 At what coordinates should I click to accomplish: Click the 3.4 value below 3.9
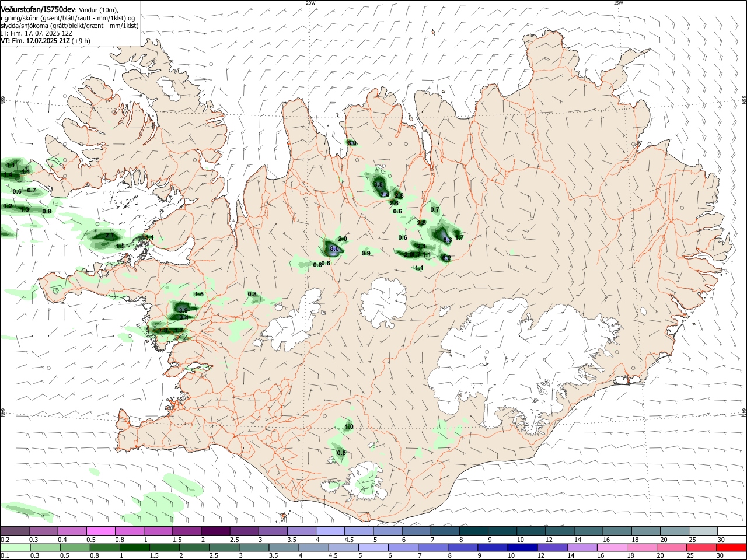183,317
